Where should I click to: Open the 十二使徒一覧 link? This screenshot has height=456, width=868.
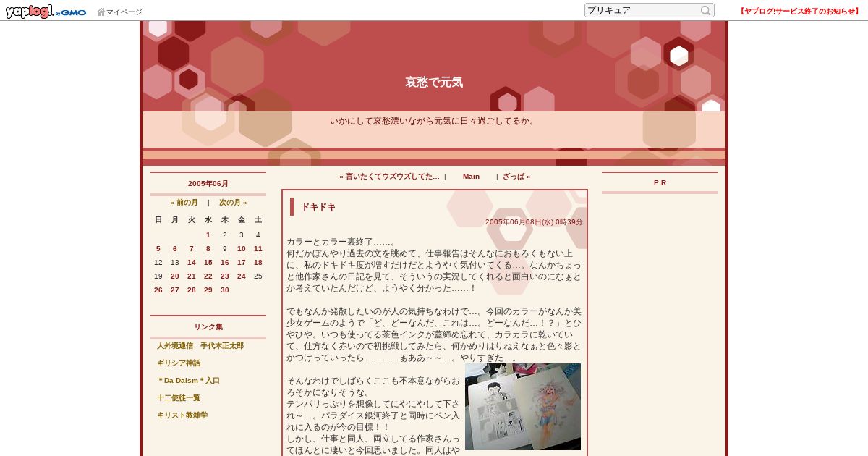pyautogui.click(x=179, y=398)
